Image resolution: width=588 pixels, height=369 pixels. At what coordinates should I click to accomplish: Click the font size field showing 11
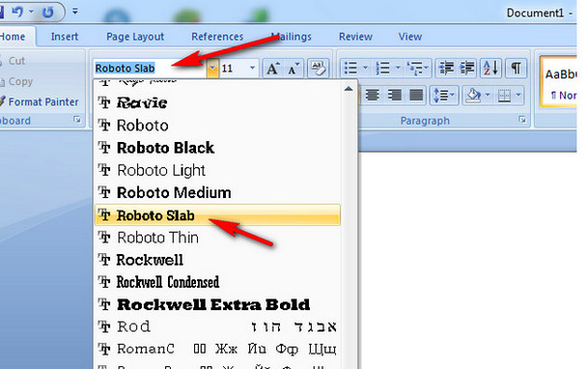(233, 68)
